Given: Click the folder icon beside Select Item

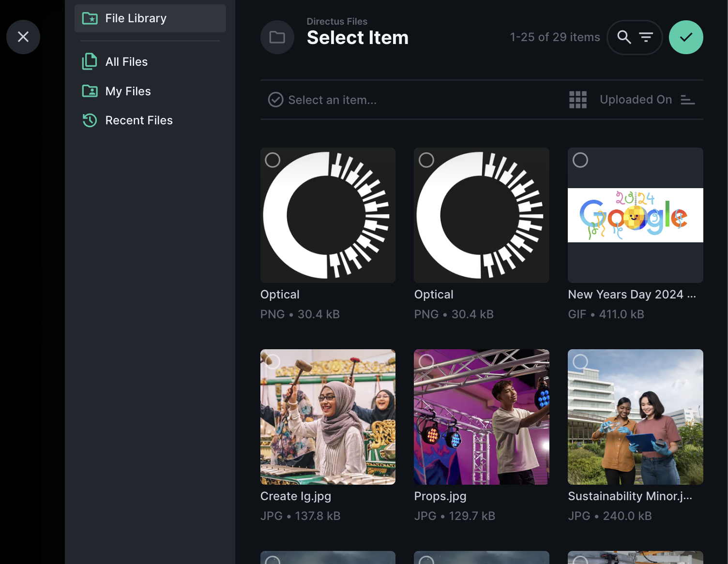Looking at the screenshot, I should (x=277, y=37).
